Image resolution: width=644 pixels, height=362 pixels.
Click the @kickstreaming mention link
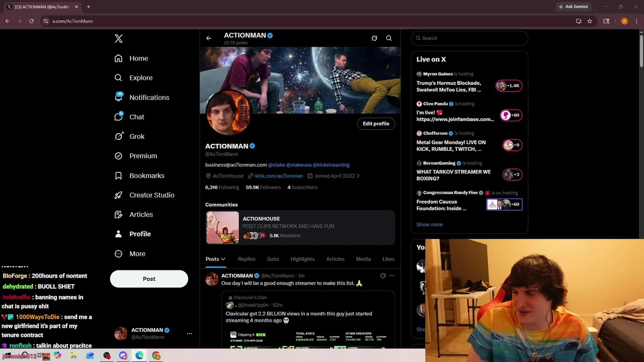331,165
